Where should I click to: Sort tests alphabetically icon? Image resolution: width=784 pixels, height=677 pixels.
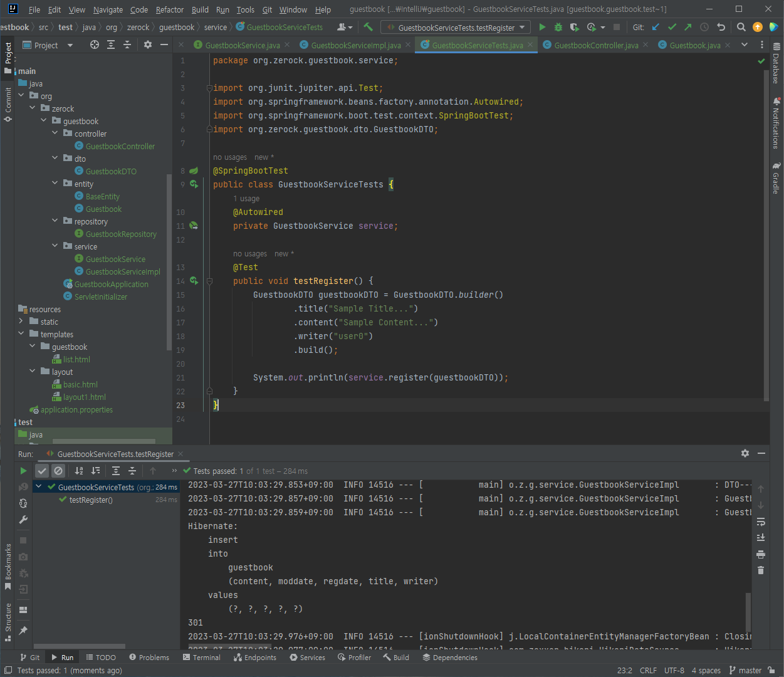(79, 471)
